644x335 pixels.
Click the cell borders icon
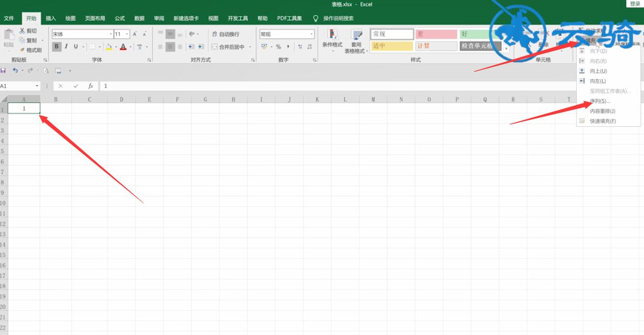point(92,47)
